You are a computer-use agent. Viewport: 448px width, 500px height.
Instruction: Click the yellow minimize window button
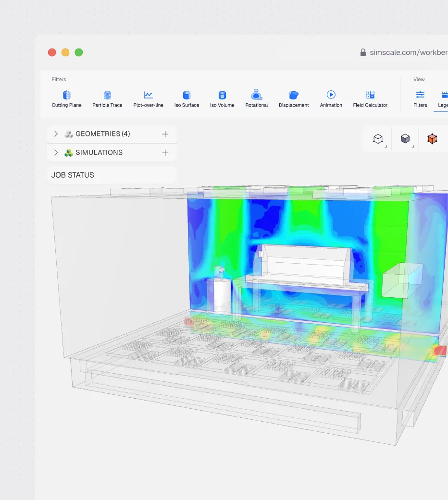[65, 52]
